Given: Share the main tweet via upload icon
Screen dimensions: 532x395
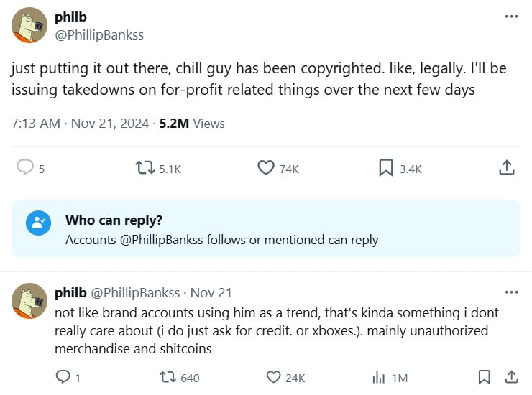Looking at the screenshot, I should click(506, 168).
